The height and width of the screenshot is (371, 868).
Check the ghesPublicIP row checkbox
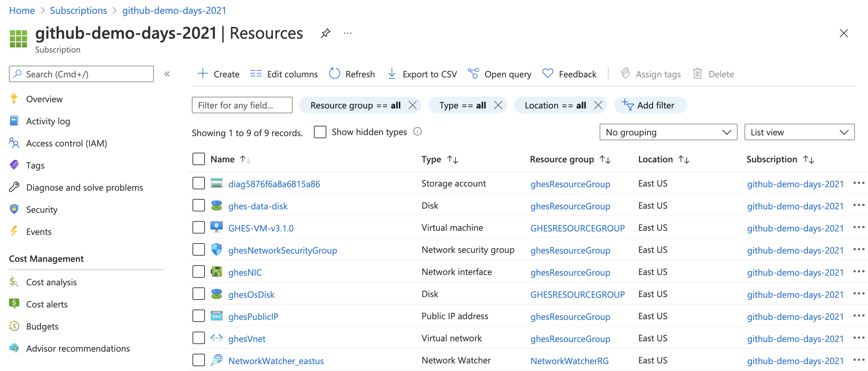point(199,316)
